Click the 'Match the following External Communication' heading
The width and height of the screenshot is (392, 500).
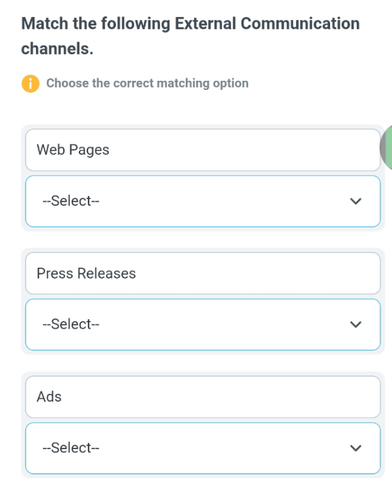click(190, 24)
